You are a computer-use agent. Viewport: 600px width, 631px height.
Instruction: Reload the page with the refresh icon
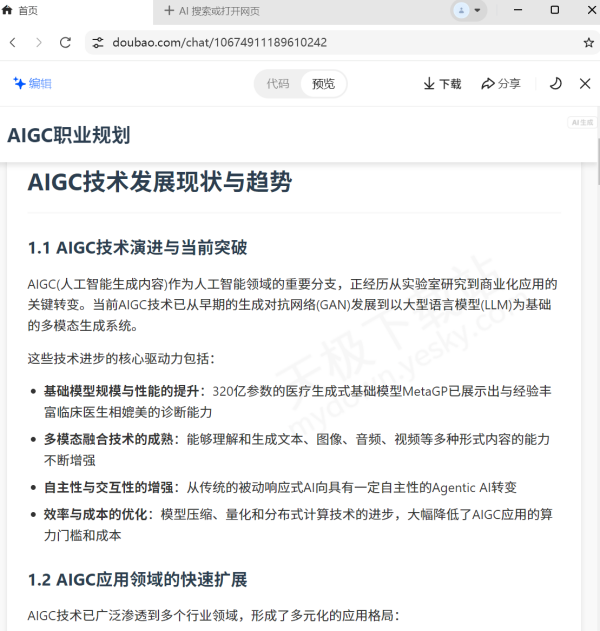click(x=65, y=42)
